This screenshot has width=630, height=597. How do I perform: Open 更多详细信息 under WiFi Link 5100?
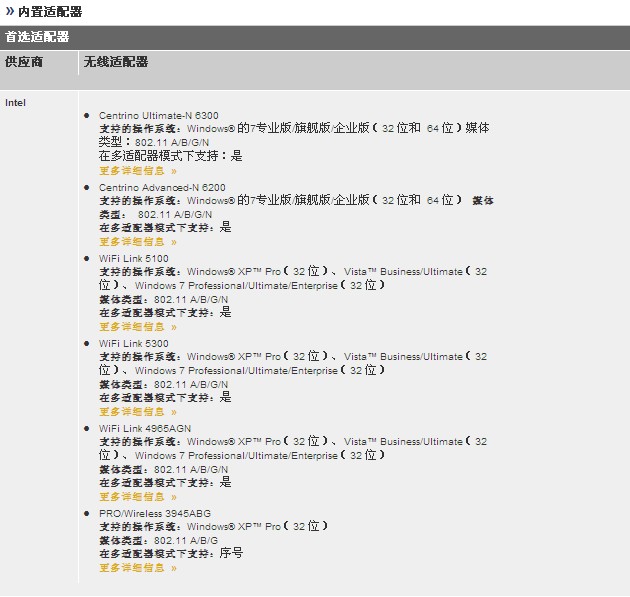click(x=137, y=327)
